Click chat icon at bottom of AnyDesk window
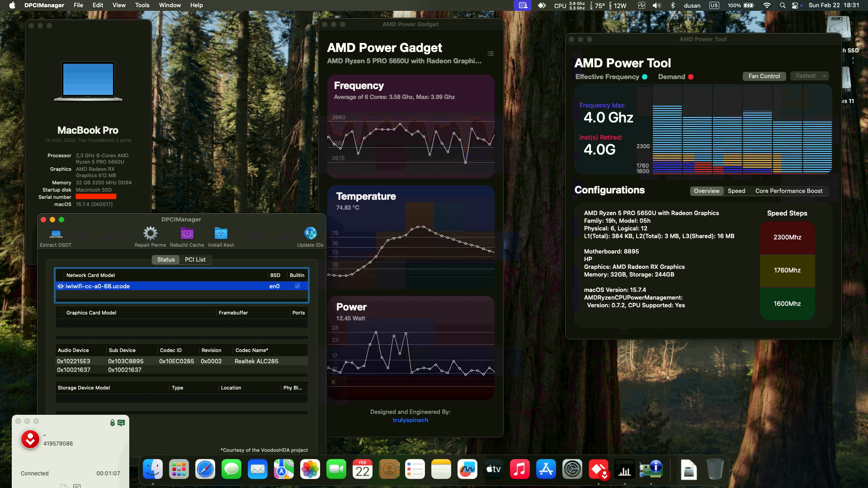The height and width of the screenshot is (488, 868). 77,486
